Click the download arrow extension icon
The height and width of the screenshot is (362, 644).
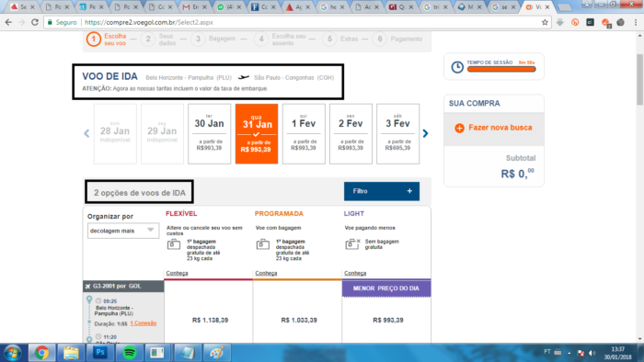[559, 23]
